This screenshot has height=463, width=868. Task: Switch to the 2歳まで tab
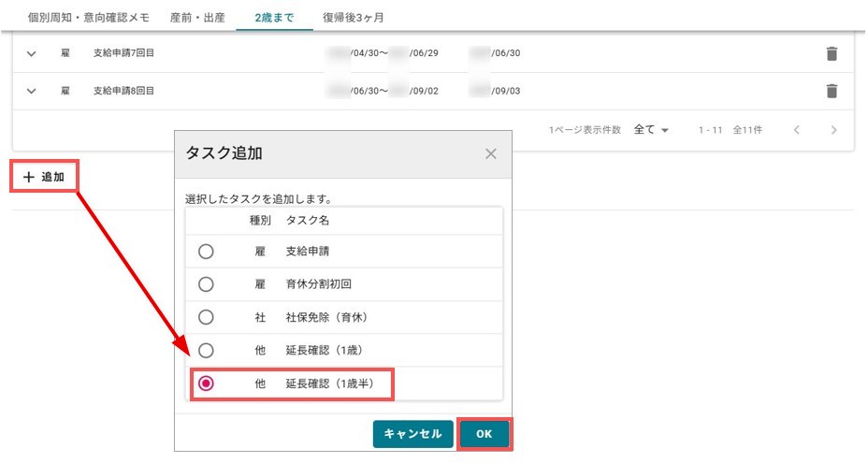click(x=274, y=18)
